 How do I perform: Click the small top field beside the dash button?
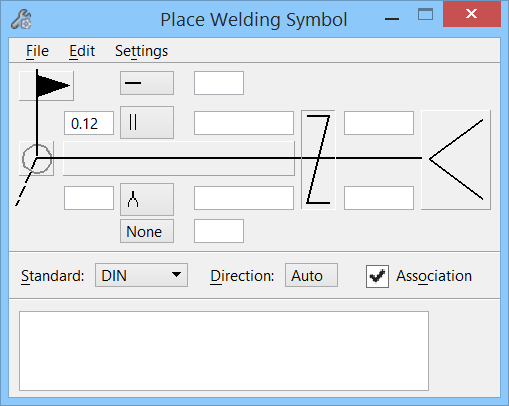click(x=219, y=83)
